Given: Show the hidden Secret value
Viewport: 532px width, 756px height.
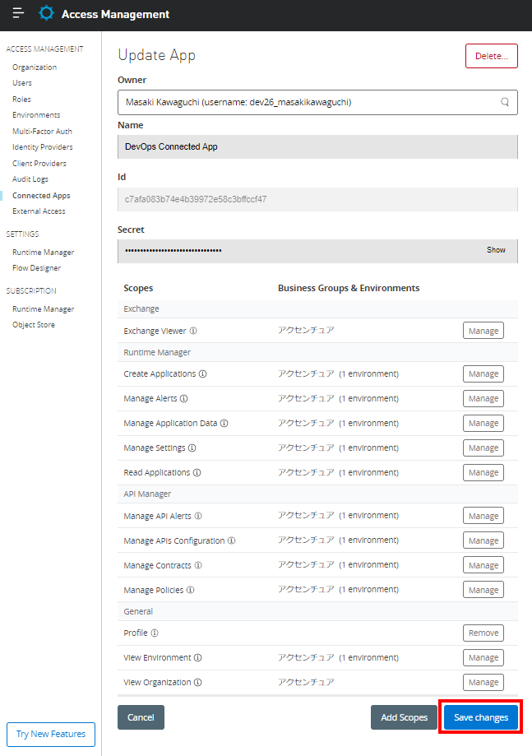Looking at the screenshot, I should tap(496, 250).
